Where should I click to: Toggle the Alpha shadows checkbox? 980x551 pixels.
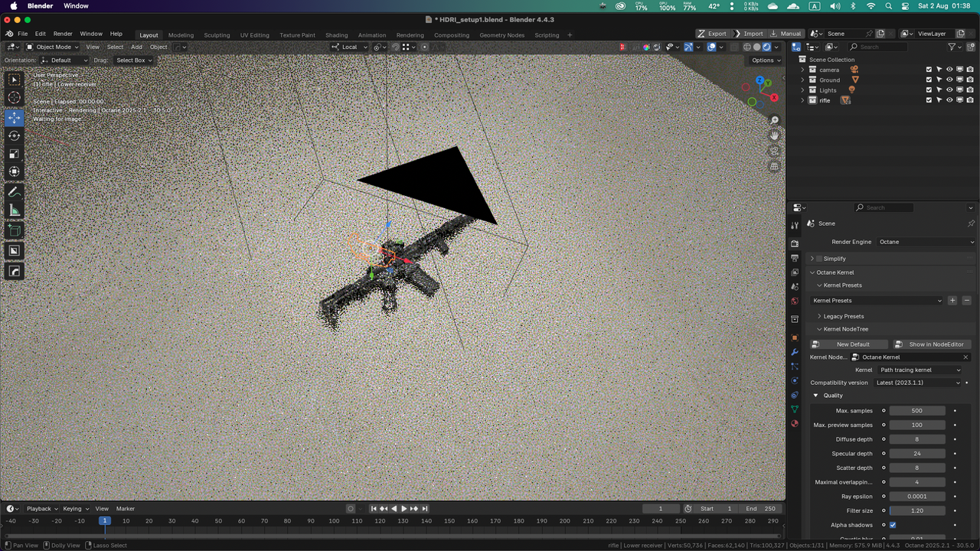(893, 525)
